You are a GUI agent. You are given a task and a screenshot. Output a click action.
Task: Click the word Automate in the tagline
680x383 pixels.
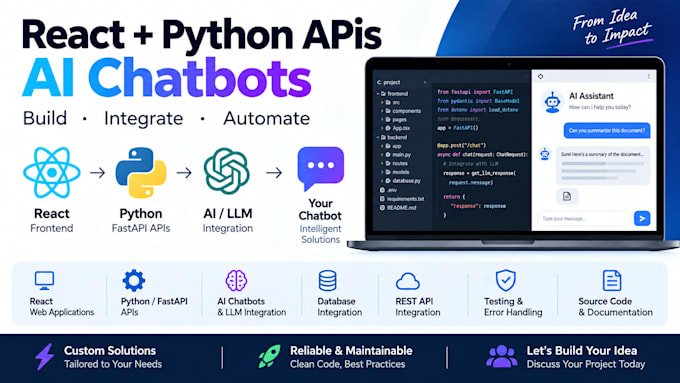[x=266, y=118]
